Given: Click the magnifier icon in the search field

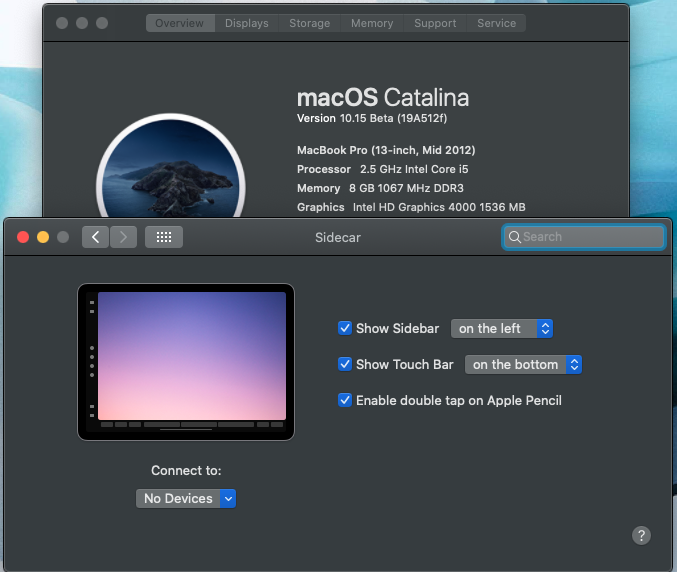Looking at the screenshot, I should 514,237.
